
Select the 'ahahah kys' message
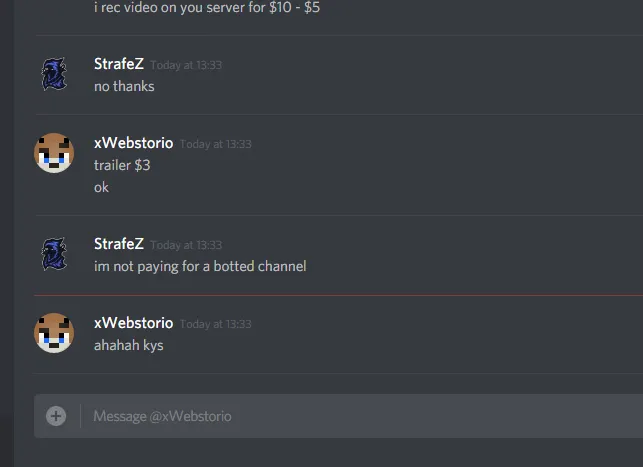(x=129, y=345)
